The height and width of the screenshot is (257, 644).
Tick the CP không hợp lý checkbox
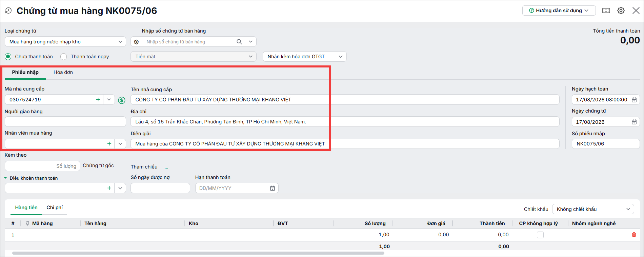pos(540,235)
